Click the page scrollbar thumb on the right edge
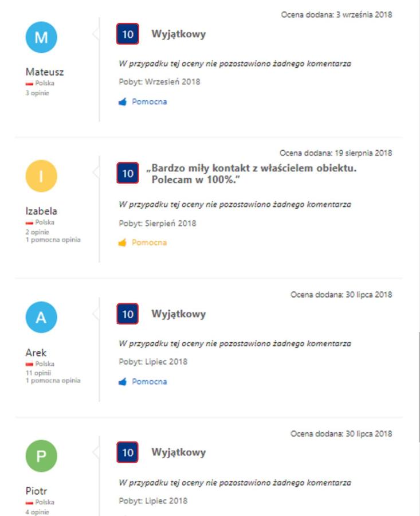 pos(419,387)
